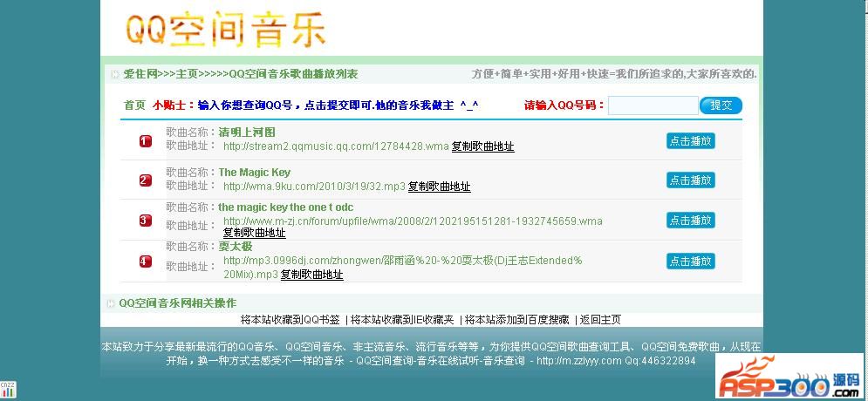868x401 pixels.
Task: Copy address of the magic key the one t odc
Action: click(254, 233)
